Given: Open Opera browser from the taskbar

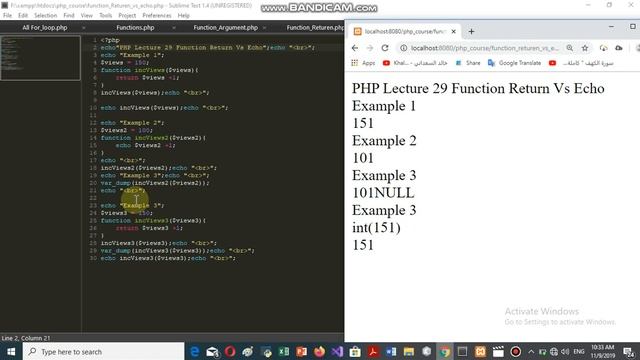Looking at the screenshot, I should click(230, 351).
